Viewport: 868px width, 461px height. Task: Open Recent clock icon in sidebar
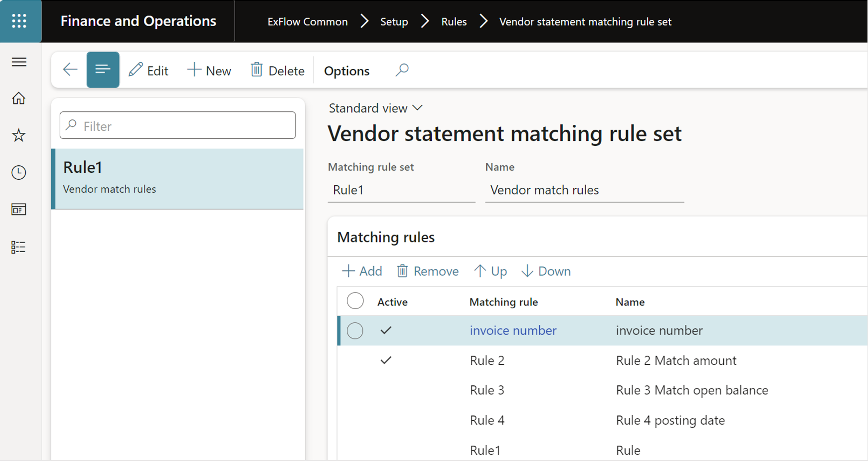(x=19, y=172)
